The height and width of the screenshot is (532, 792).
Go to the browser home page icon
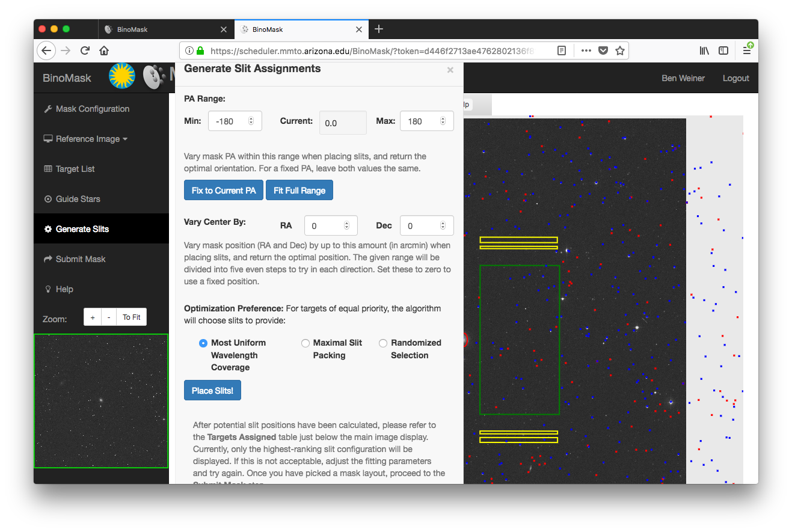tap(104, 50)
